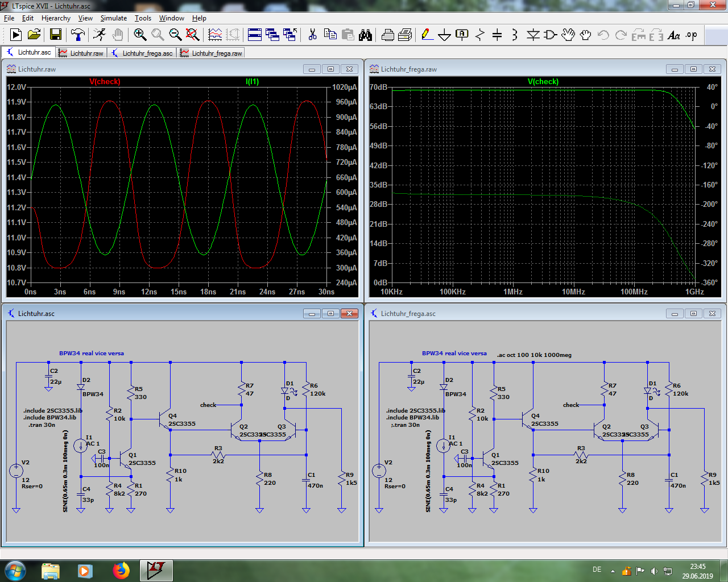Click the Print icon
The height and width of the screenshot is (582, 728).
(388, 35)
